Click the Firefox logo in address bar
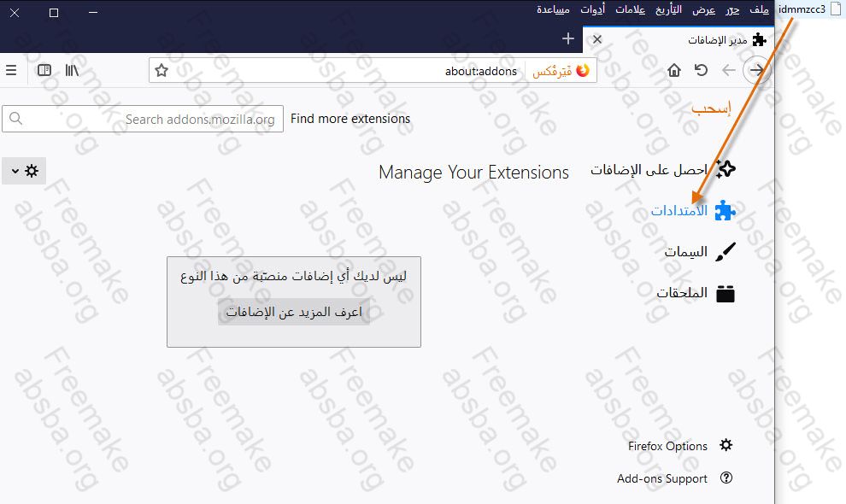This screenshot has height=504, width=846. coord(583,71)
